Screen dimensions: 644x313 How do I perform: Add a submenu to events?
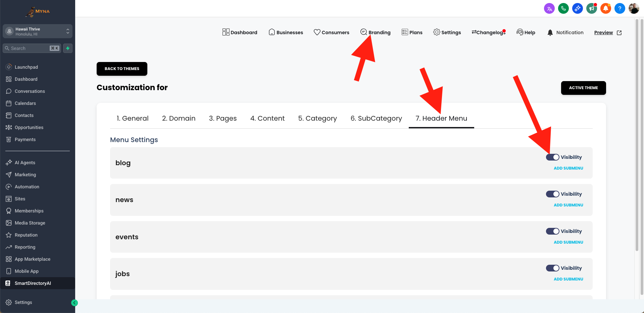point(568,242)
